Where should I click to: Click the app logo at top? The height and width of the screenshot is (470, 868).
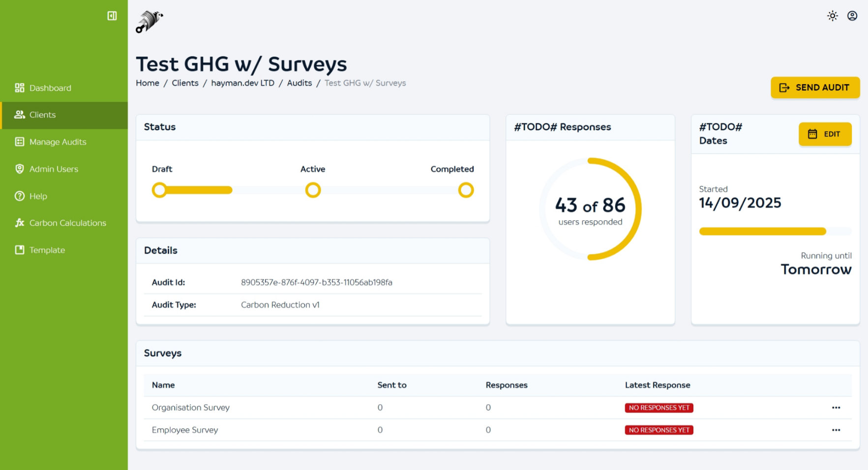tap(150, 22)
